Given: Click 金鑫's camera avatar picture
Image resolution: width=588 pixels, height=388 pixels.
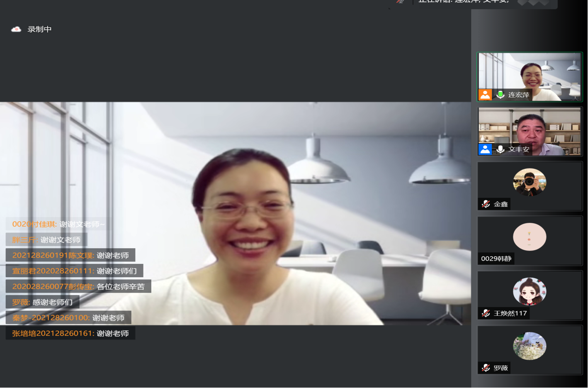Looking at the screenshot, I should tap(530, 182).
